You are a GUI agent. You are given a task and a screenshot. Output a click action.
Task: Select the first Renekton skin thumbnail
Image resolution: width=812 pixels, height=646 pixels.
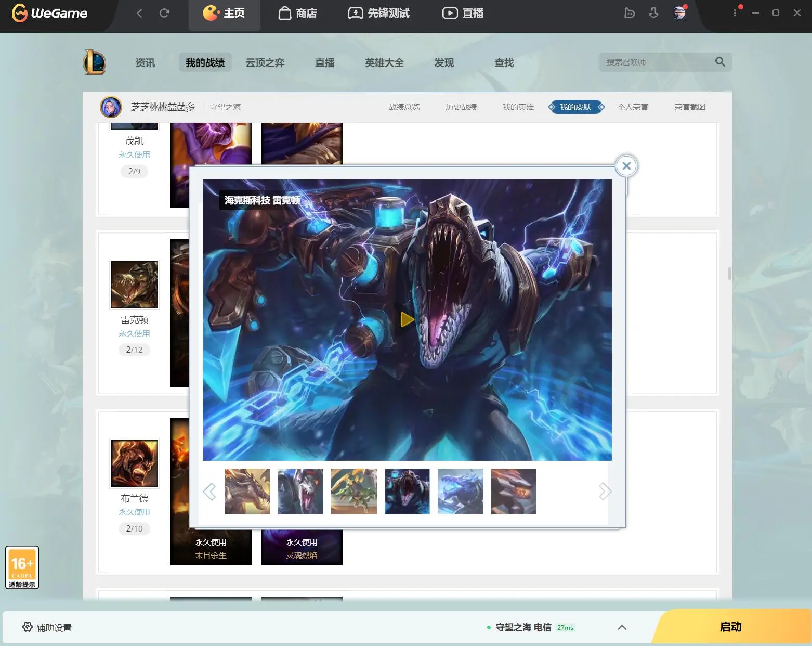pos(247,492)
